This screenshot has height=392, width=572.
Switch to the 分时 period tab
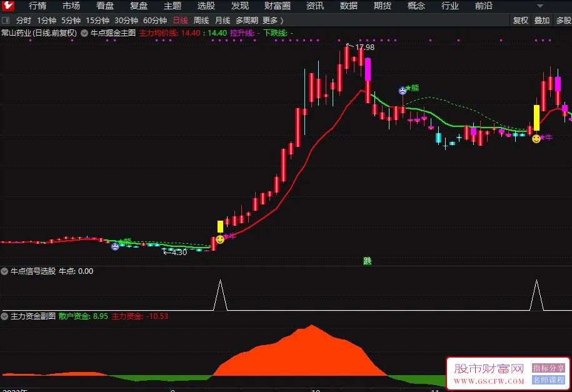23,21
